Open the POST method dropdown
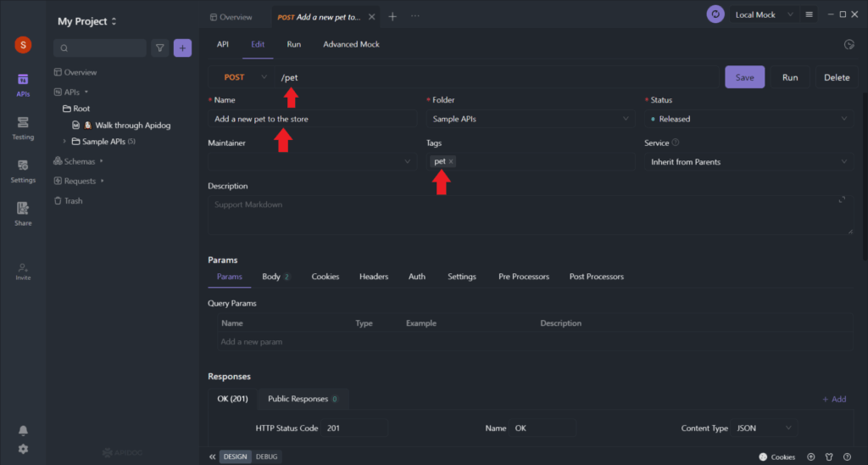Viewport: 868px width, 465px height. click(x=240, y=77)
